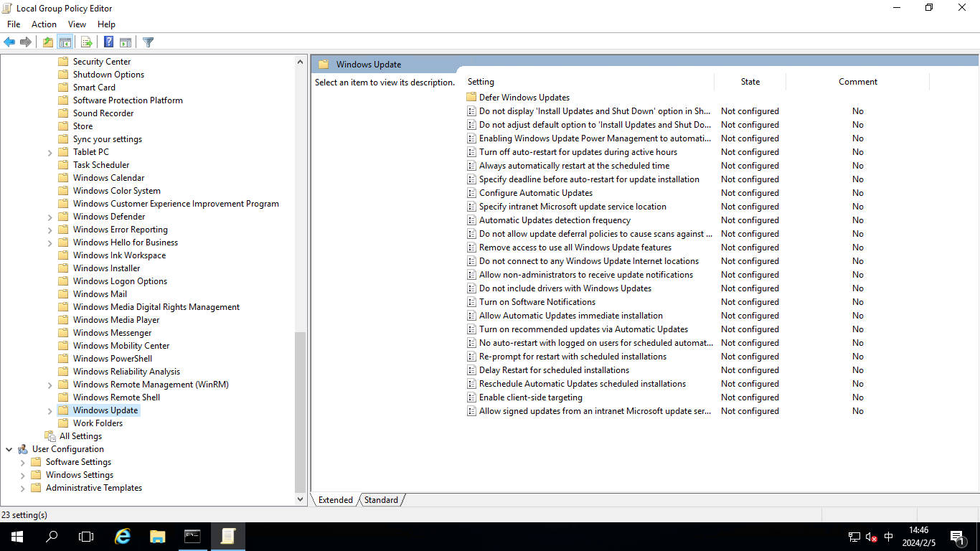Select Windows PowerShell in the tree

pyautogui.click(x=113, y=359)
